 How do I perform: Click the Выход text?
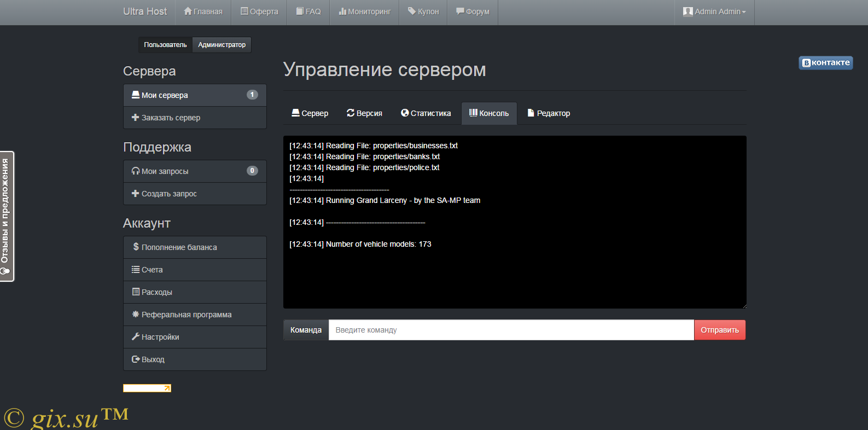(153, 359)
